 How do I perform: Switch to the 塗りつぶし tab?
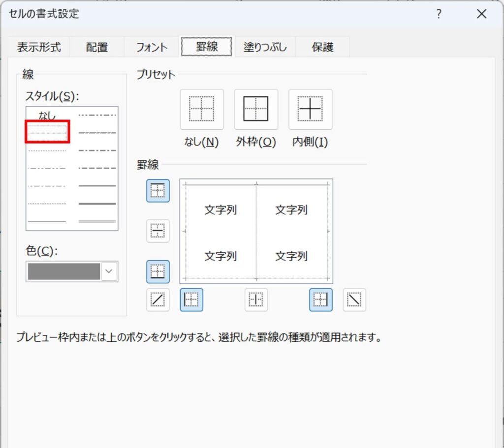click(x=265, y=47)
